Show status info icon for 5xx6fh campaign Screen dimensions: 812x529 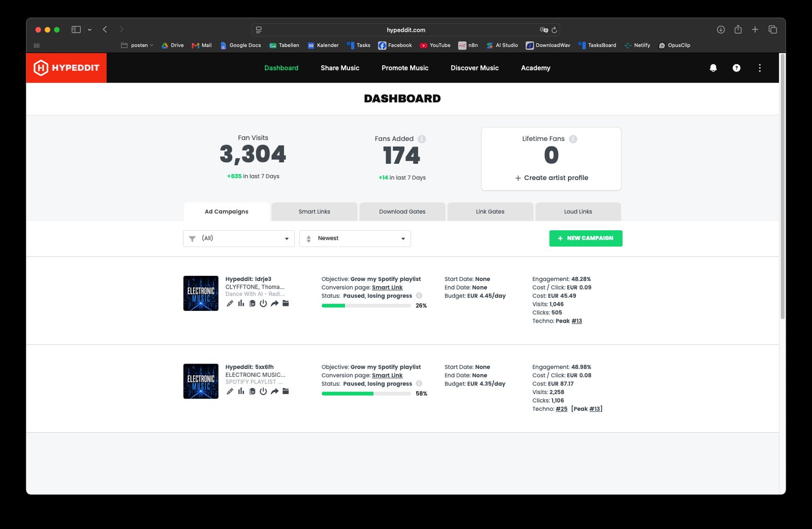(x=419, y=383)
